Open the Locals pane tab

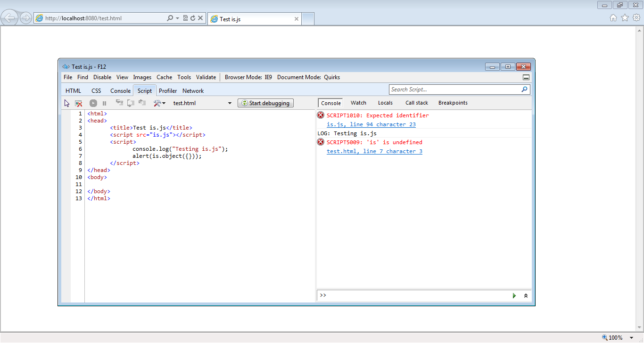pyautogui.click(x=385, y=103)
